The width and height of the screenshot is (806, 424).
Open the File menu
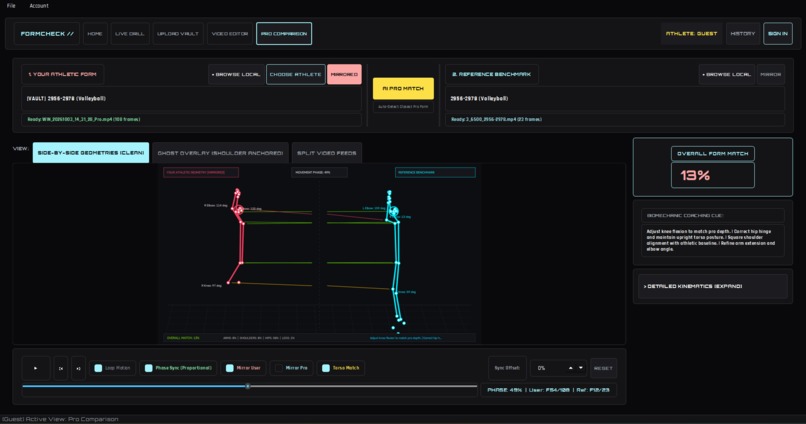(x=11, y=6)
